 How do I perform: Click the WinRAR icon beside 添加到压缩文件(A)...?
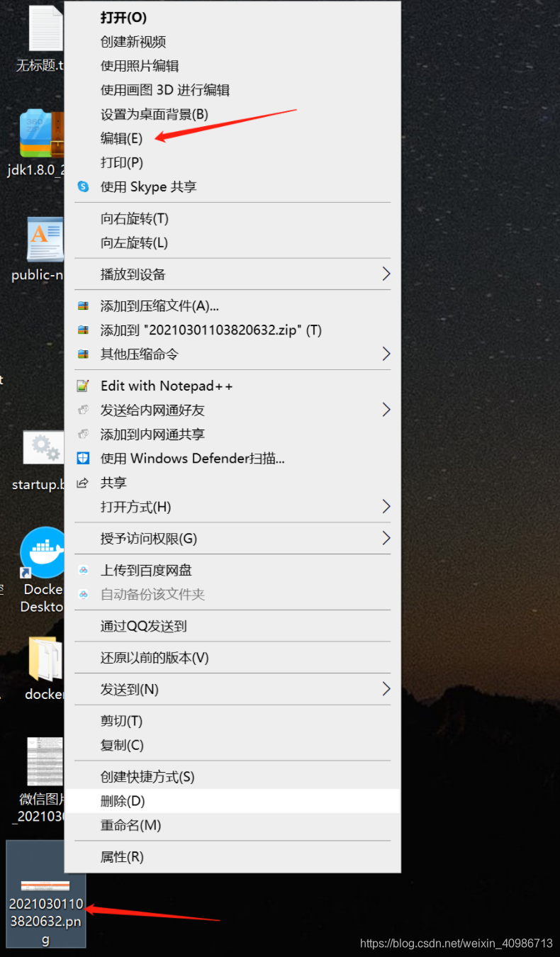(x=83, y=306)
